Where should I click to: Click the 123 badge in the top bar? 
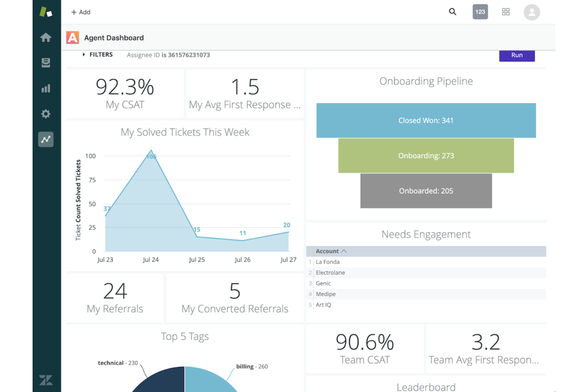pyautogui.click(x=480, y=12)
